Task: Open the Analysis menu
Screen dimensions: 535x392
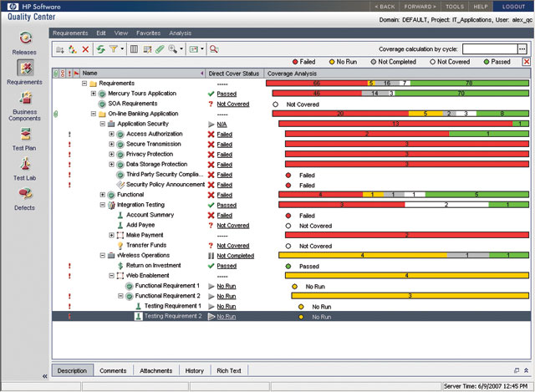Action: click(x=181, y=33)
